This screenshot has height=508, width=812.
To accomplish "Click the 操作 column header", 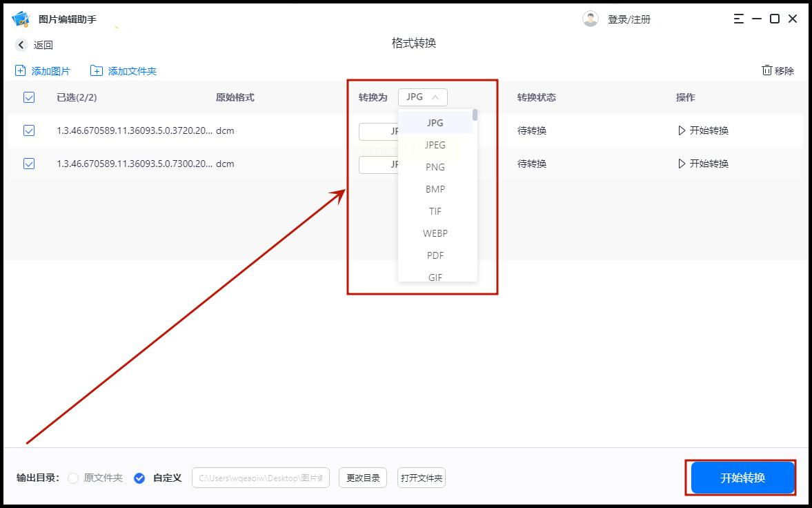I will point(686,97).
